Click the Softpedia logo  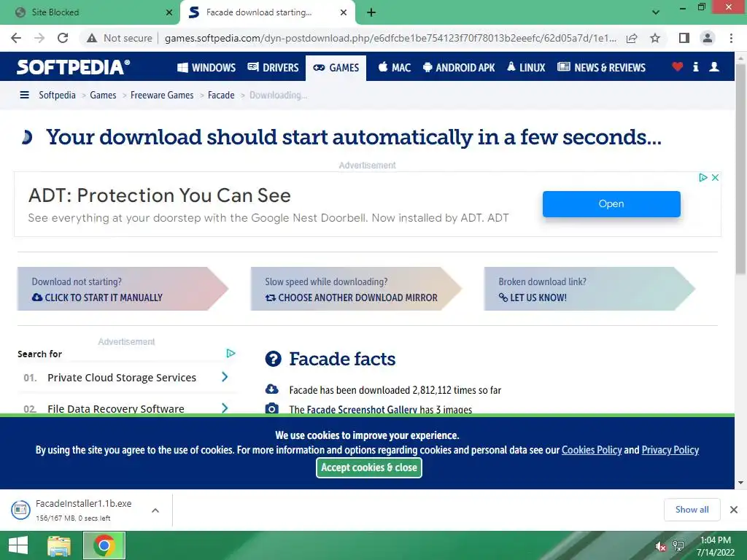73,66
